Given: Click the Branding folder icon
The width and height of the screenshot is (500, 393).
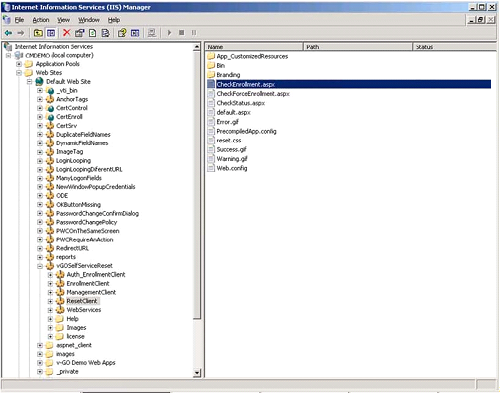Looking at the screenshot, I should 211,75.
